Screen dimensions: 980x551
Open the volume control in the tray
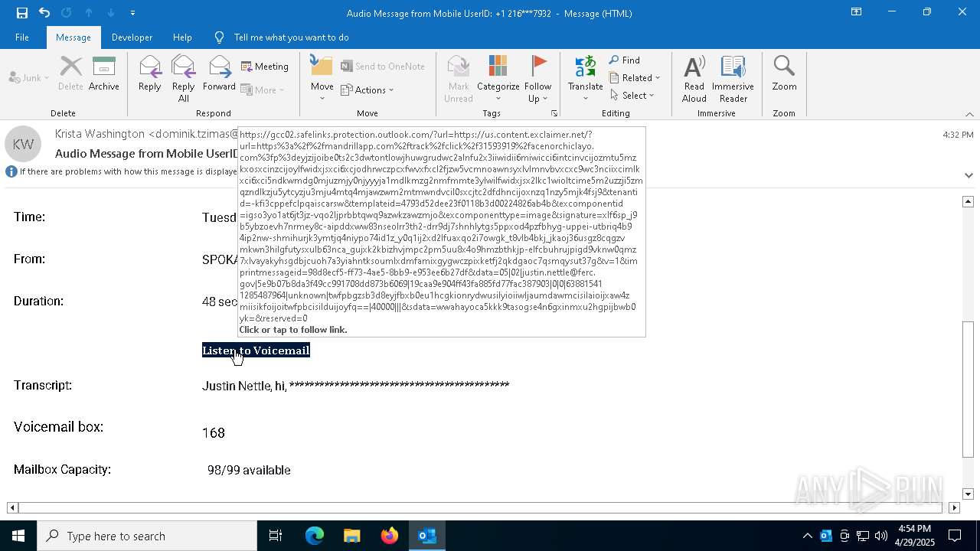[881, 536]
